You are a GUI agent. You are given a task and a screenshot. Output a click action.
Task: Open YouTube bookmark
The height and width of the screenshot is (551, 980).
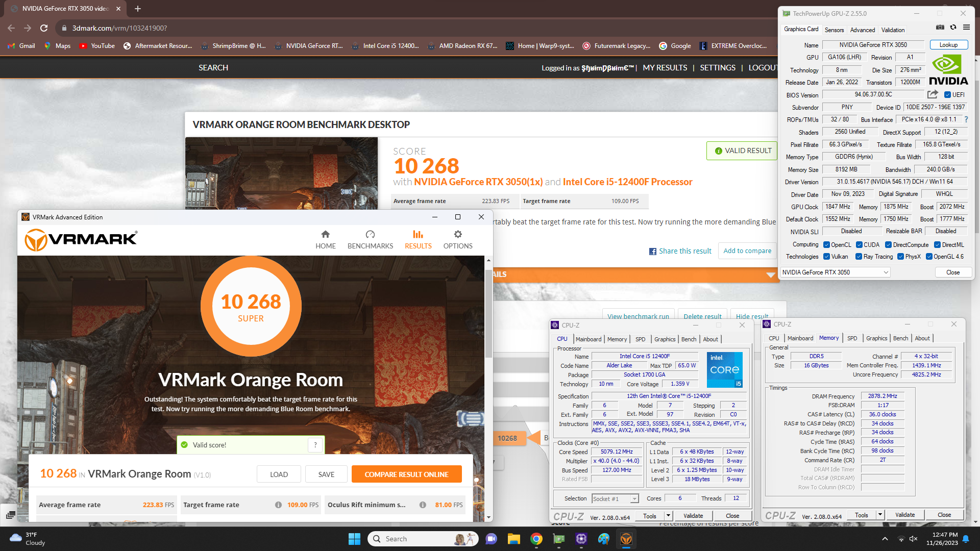(97, 46)
